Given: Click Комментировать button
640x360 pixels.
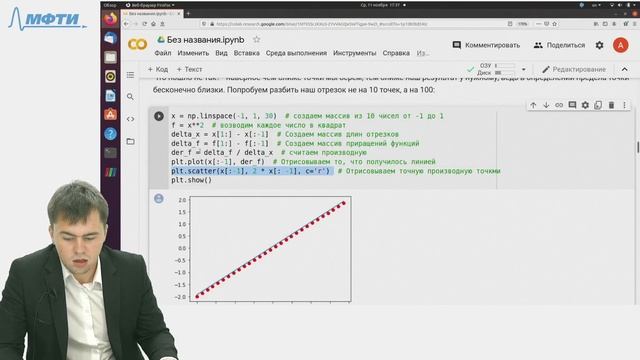Looking at the screenshot, I should [487, 45].
